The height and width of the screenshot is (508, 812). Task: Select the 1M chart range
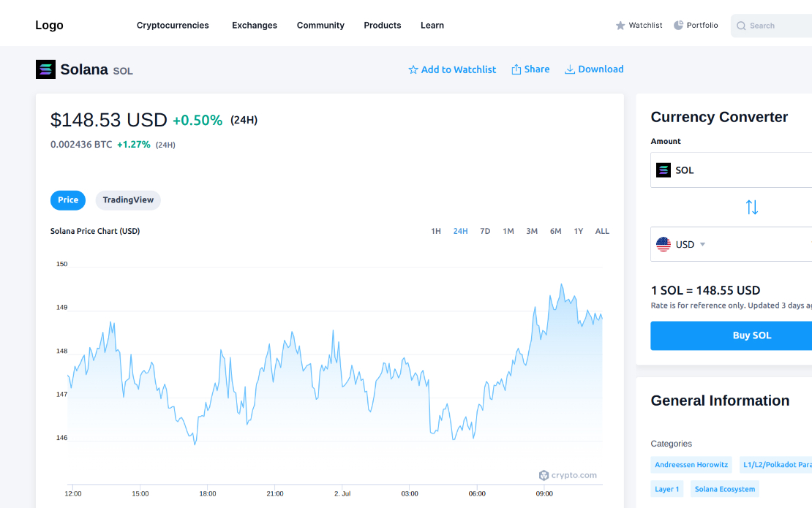pyautogui.click(x=508, y=231)
